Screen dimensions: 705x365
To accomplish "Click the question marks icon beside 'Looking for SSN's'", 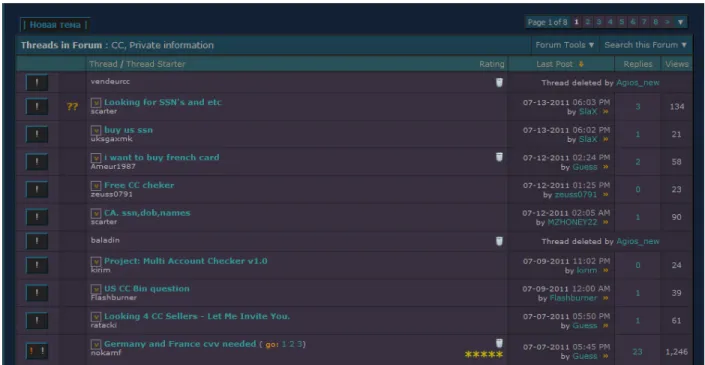I will (x=72, y=107).
